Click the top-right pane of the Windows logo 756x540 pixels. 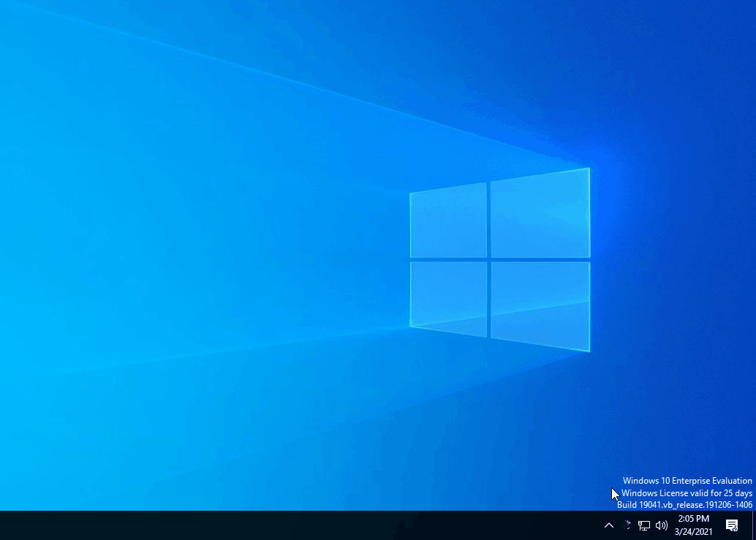540,213
